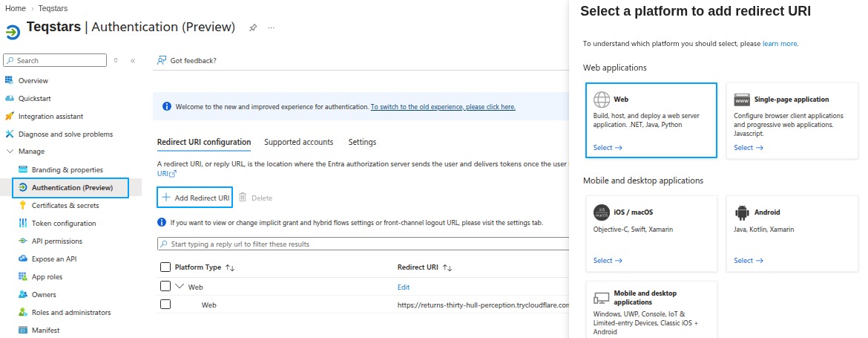Click the iOS / macOS platform icon

602,212
